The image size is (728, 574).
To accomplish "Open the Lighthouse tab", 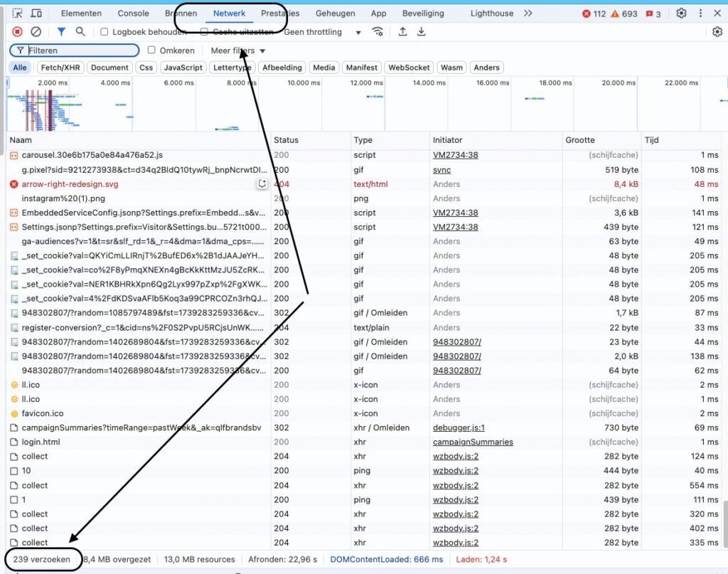I will (491, 14).
